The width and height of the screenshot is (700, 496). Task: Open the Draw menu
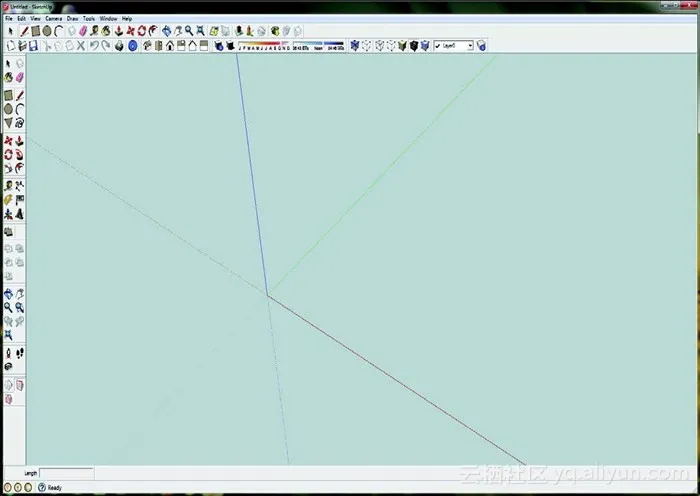click(x=72, y=18)
